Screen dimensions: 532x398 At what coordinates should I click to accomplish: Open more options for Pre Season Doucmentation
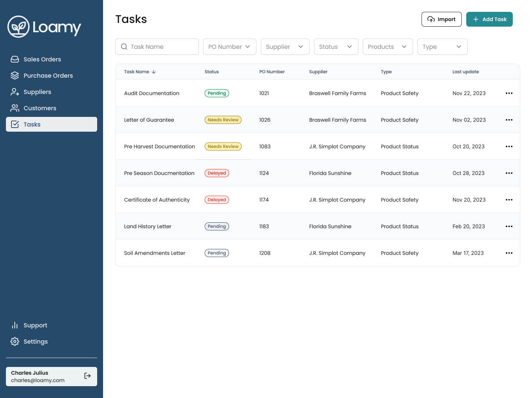point(509,173)
